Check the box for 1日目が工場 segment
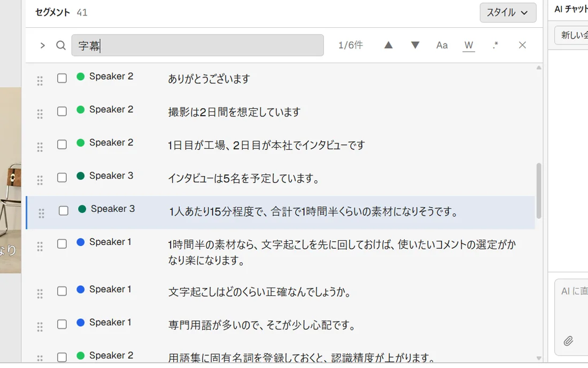Viewport: 588px width, 368px height. (x=62, y=144)
